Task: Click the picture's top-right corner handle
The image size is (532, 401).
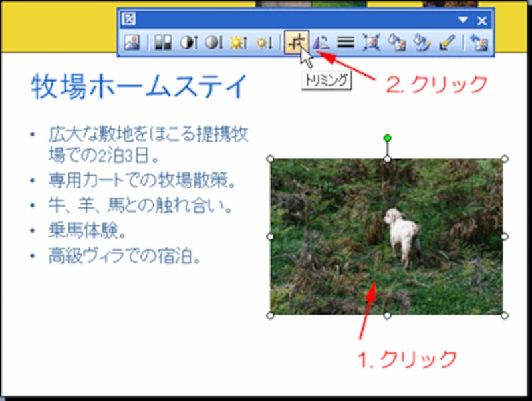Action: coord(505,159)
